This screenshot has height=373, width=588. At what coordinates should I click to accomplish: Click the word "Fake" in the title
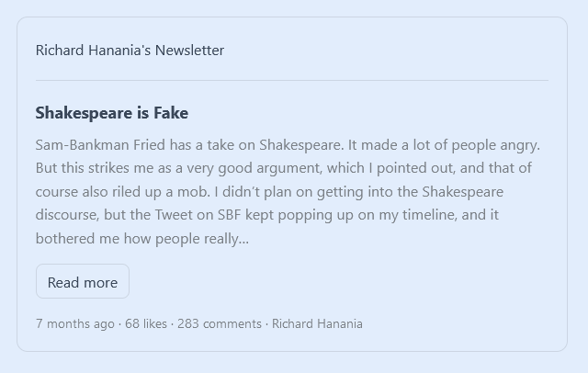[x=171, y=113]
